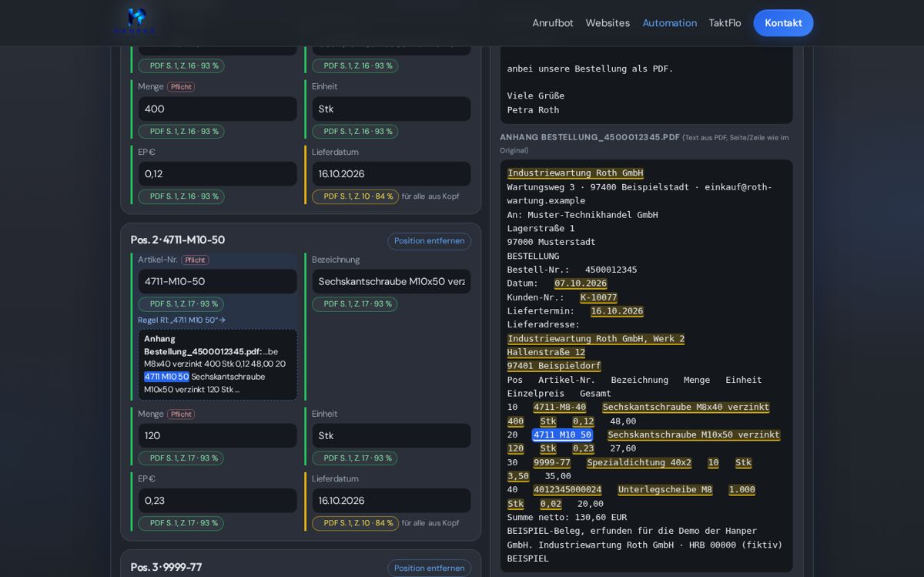Click the "Pos. 3 · 9999-77" heading
The image size is (924, 577).
tap(166, 568)
